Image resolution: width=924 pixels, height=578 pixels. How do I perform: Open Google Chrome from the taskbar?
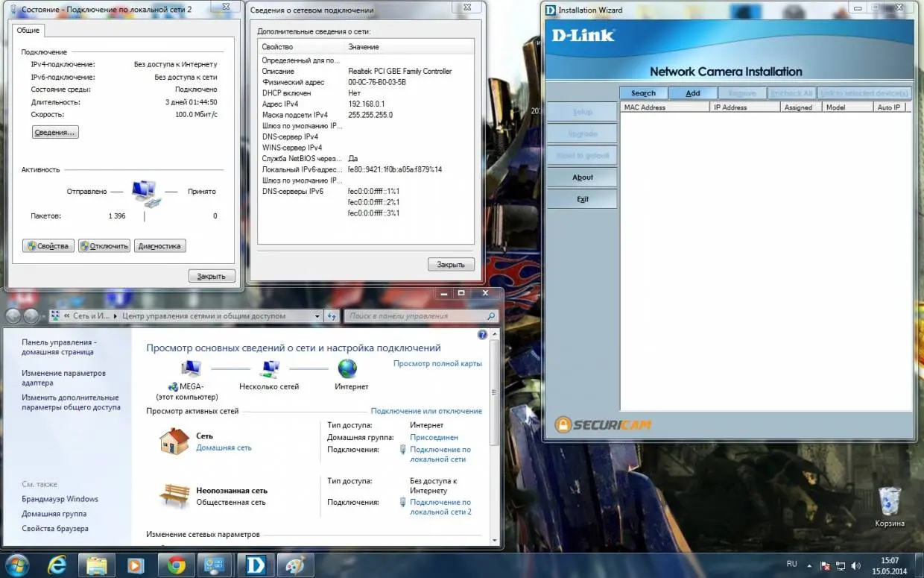(x=177, y=565)
